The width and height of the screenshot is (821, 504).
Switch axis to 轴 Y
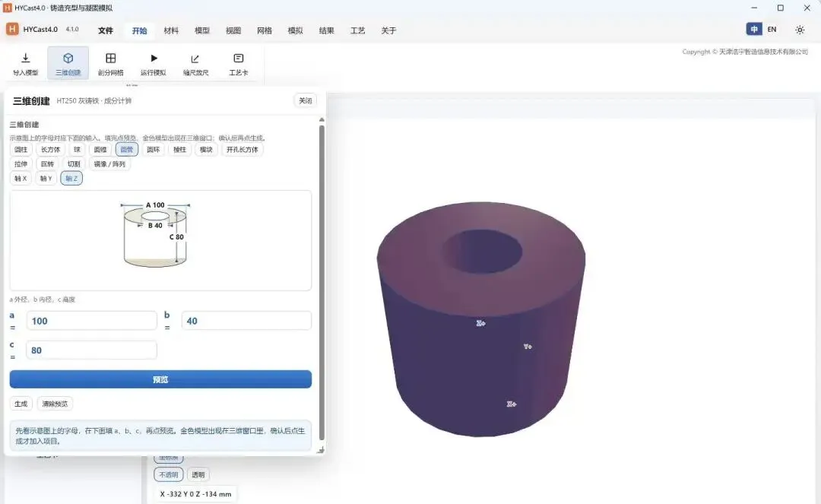pos(46,179)
